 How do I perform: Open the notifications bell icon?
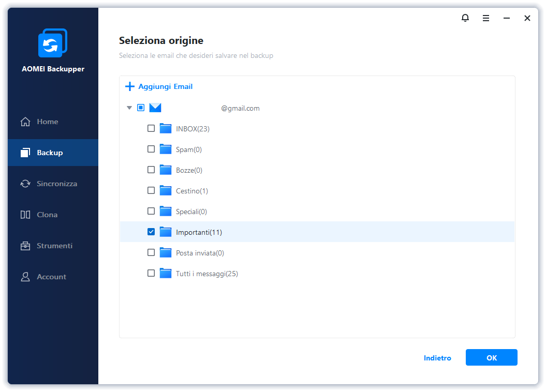(465, 18)
